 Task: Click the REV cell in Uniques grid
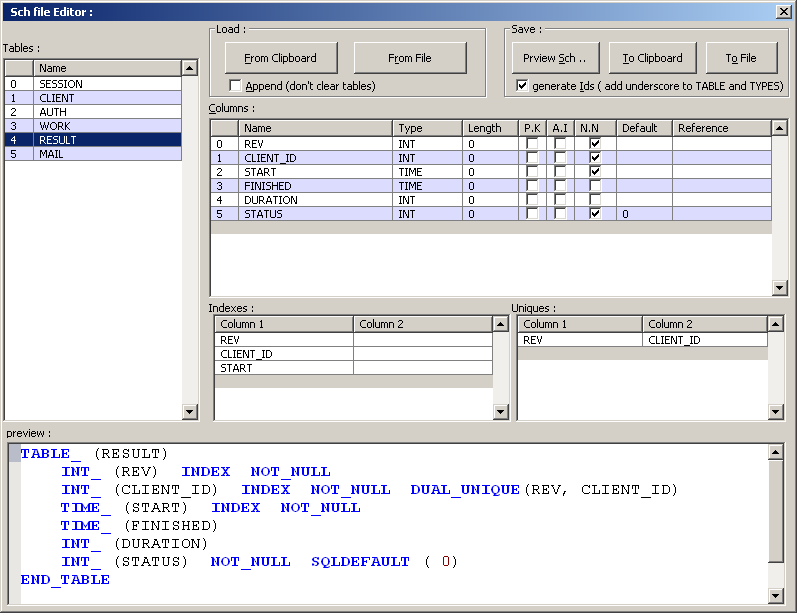[x=579, y=340]
